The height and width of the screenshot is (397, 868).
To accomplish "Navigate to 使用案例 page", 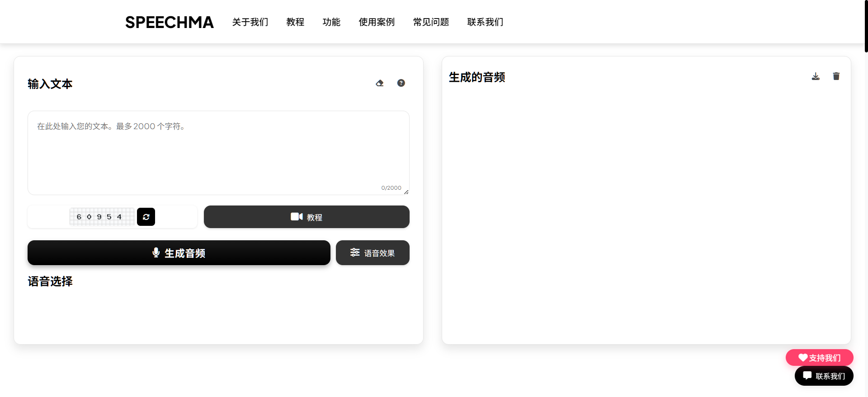I will 377,22.
